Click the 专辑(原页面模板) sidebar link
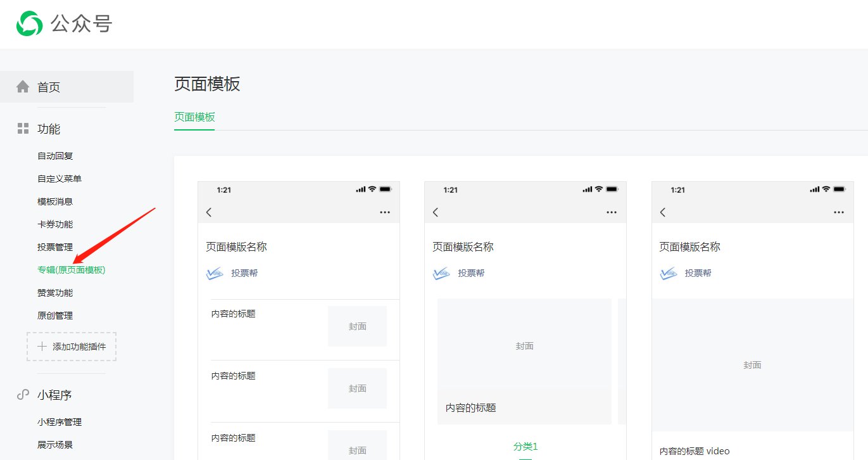The image size is (868, 460). coord(72,269)
